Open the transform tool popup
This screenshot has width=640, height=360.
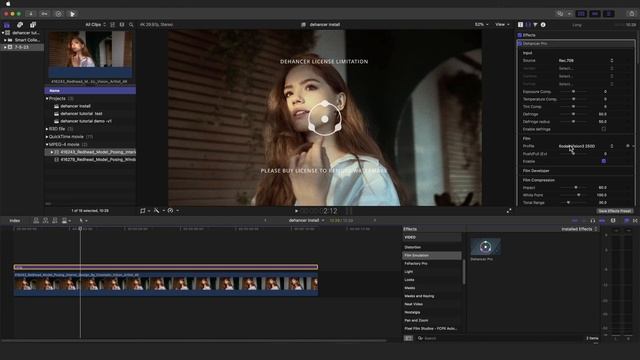tap(144, 211)
